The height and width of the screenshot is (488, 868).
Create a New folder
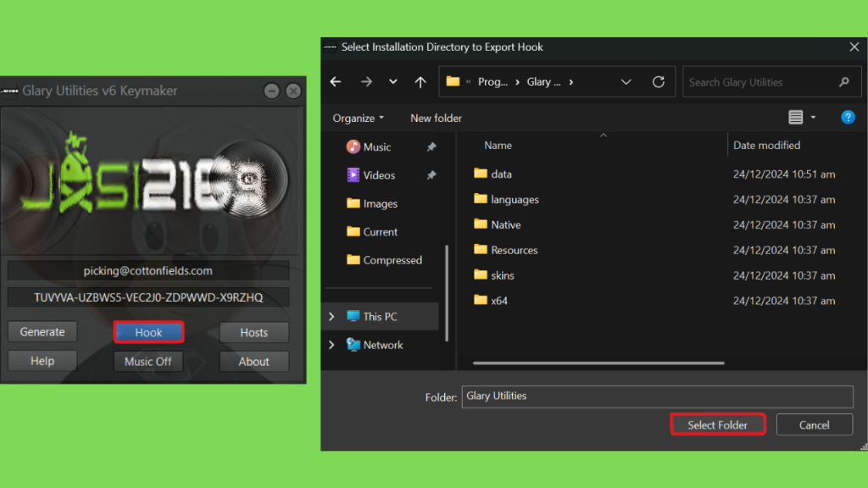point(437,118)
